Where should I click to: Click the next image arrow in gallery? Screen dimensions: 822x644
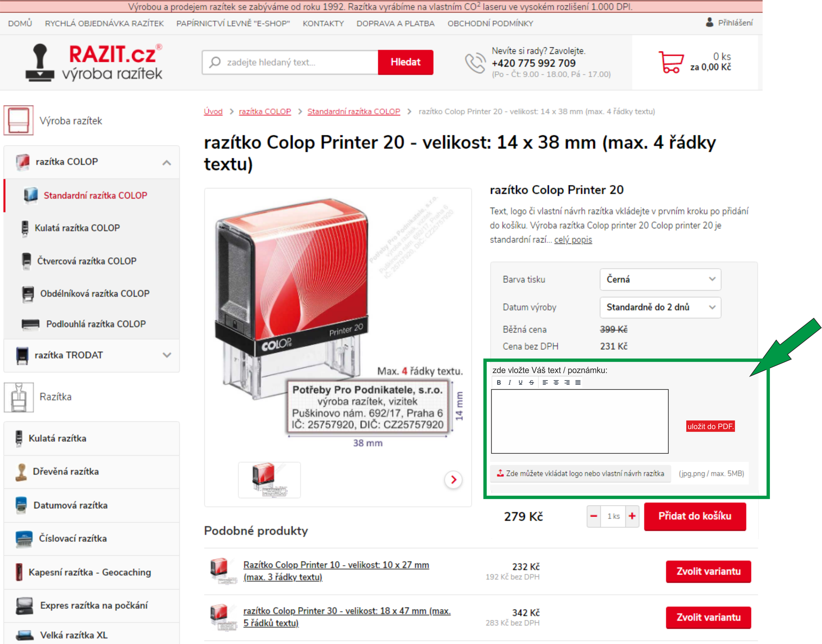coord(453,480)
